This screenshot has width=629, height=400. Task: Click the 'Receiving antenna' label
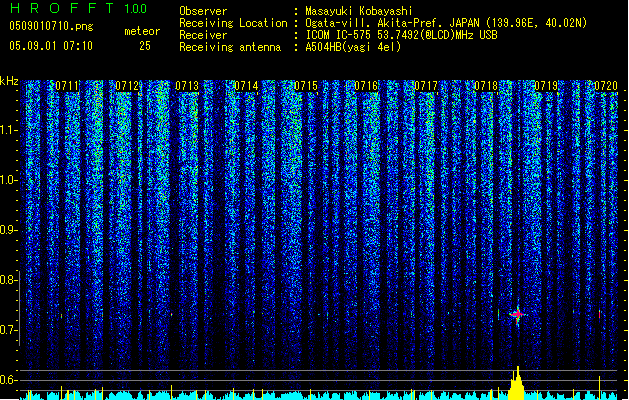coord(230,47)
